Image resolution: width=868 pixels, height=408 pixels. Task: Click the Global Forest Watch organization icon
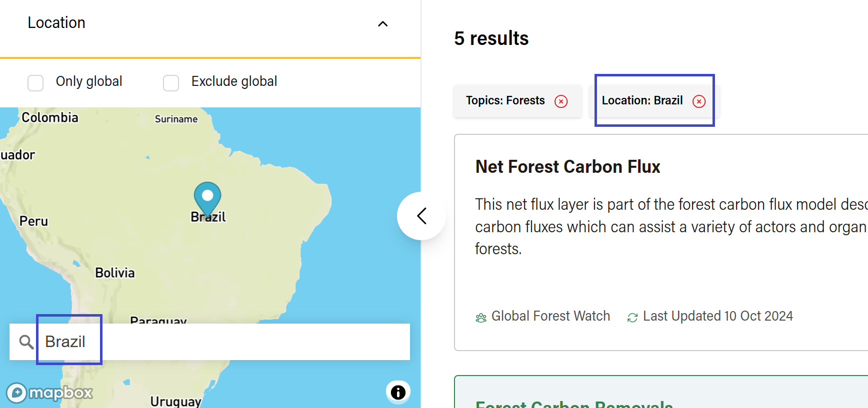pyautogui.click(x=481, y=318)
